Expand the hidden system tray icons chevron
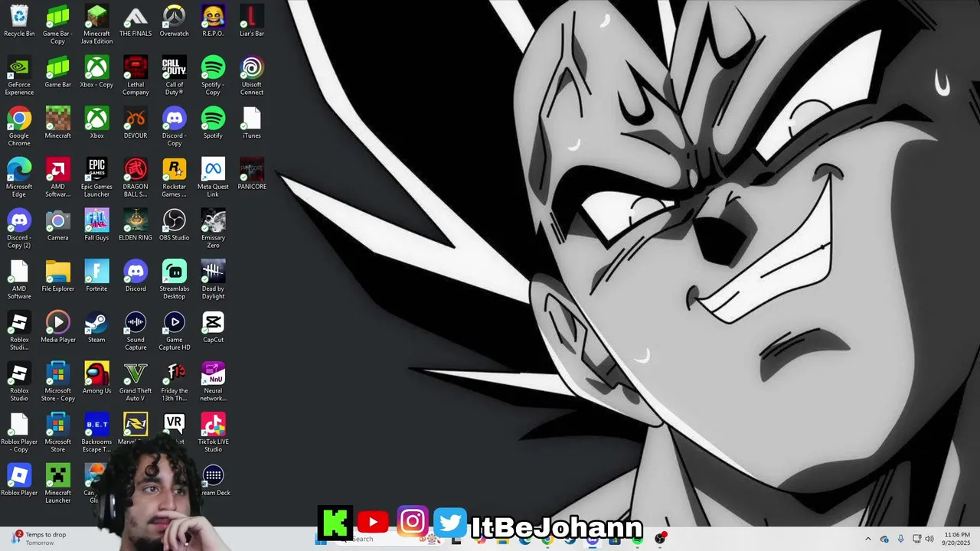Viewport: 980px width, 551px height. pyautogui.click(x=867, y=539)
